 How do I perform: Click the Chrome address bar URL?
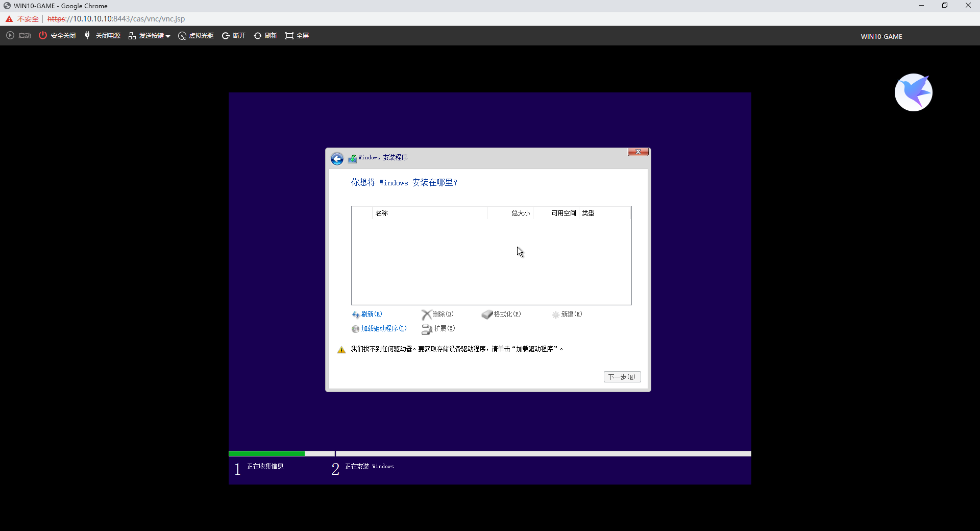[x=116, y=19]
